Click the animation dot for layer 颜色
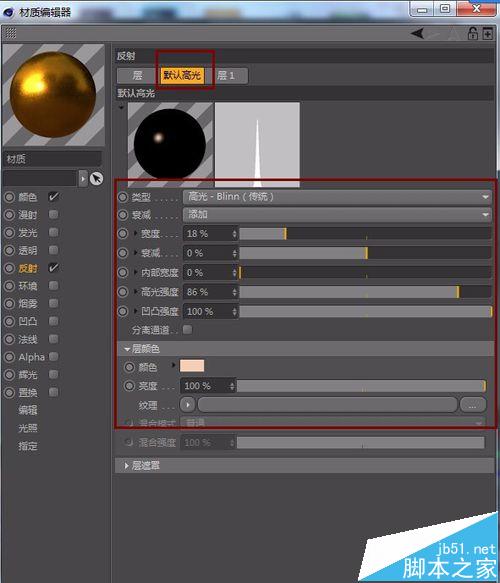 pyautogui.click(x=129, y=367)
